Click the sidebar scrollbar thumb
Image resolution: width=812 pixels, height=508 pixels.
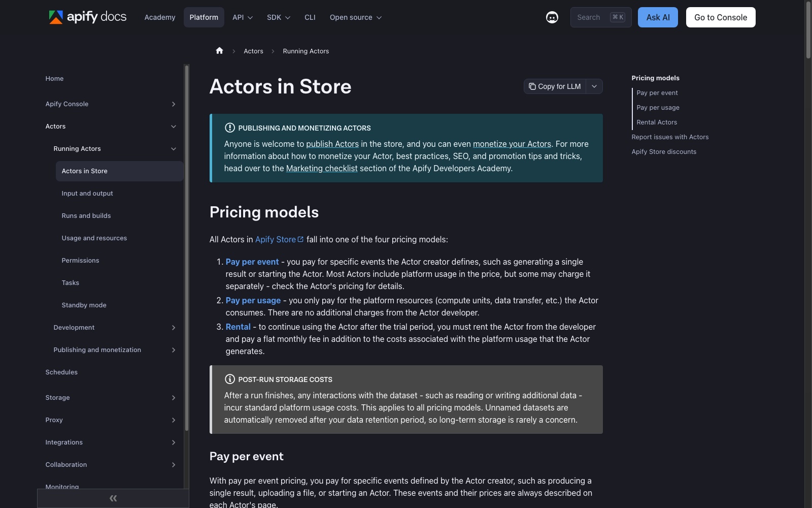[x=187, y=248]
